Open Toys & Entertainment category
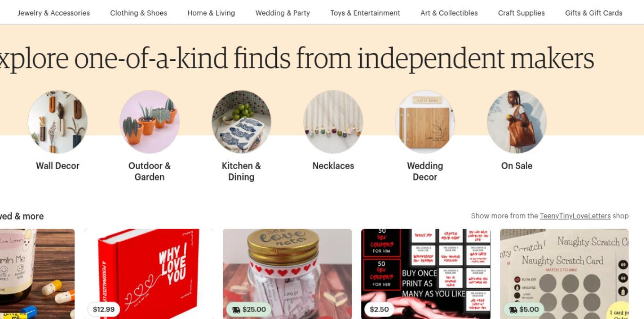Image resolution: width=644 pixels, height=319 pixels. (365, 13)
